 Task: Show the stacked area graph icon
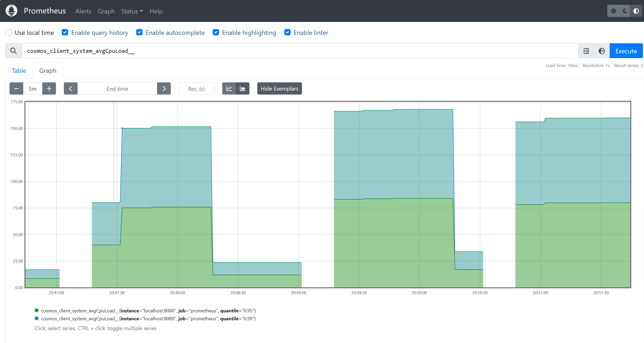(243, 89)
